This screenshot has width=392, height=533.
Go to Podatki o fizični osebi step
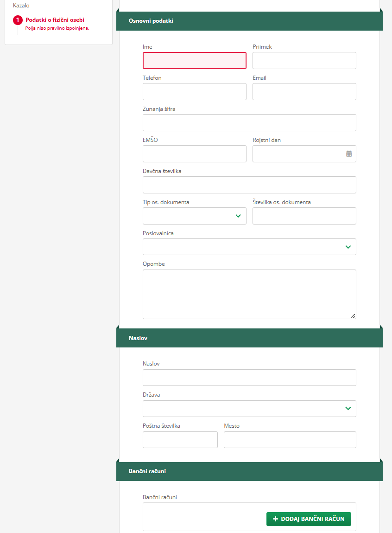coord(55,20)
